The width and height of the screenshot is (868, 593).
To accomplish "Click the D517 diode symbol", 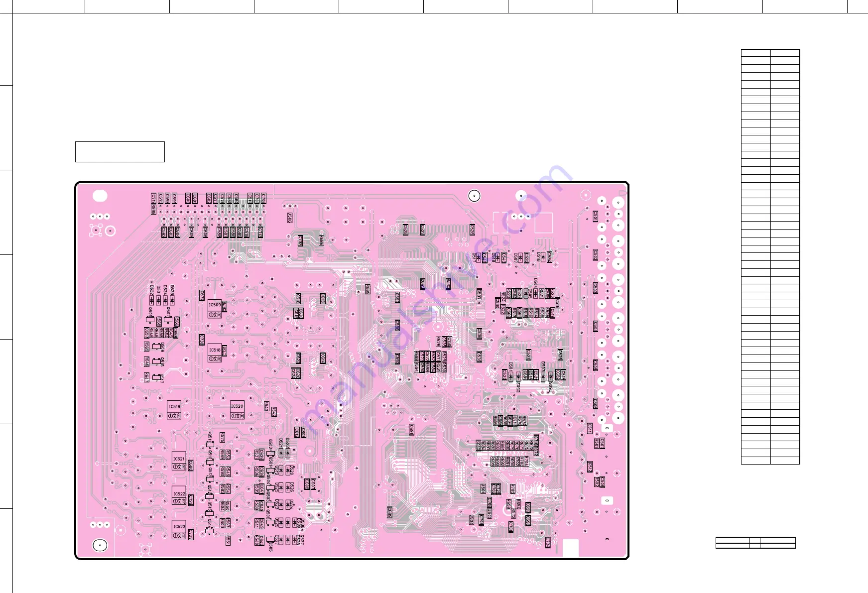I will [479, 257].
